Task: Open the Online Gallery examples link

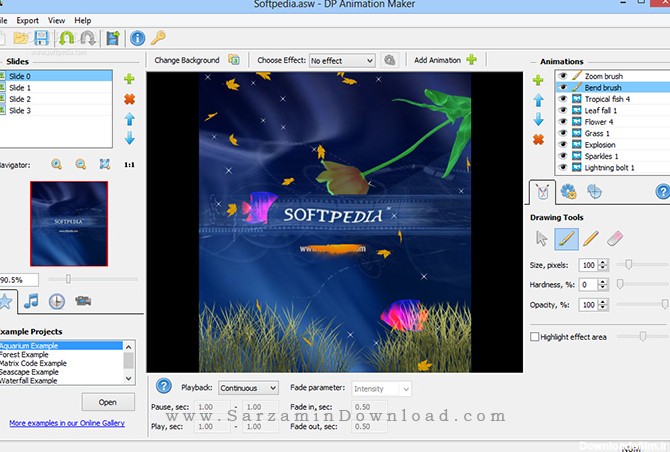Action: pos(67,424)
